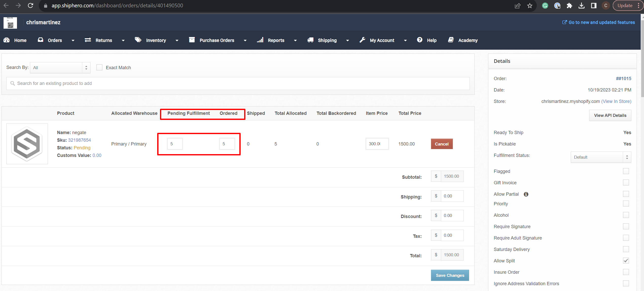This screenshot has height=291, width=644.
Task: Click the Returns arrows icon
Action: coord(88,40)
